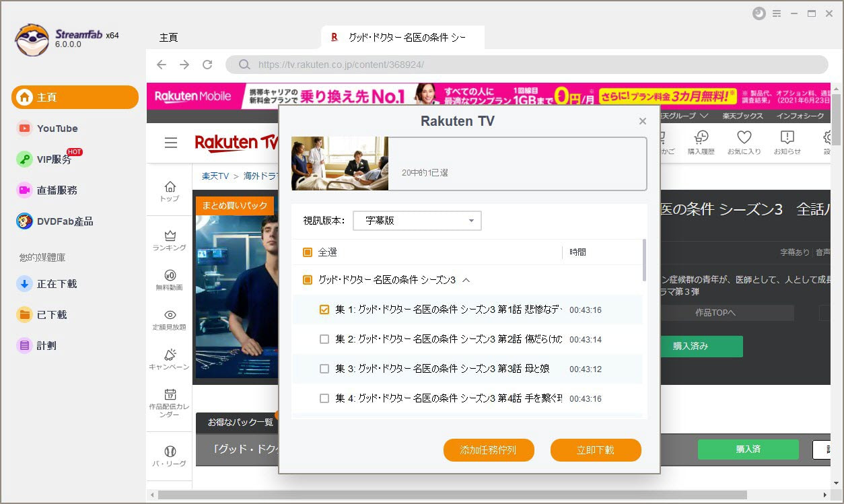
Task: Reload the page with the refresh icon
Action: point(207,65)
